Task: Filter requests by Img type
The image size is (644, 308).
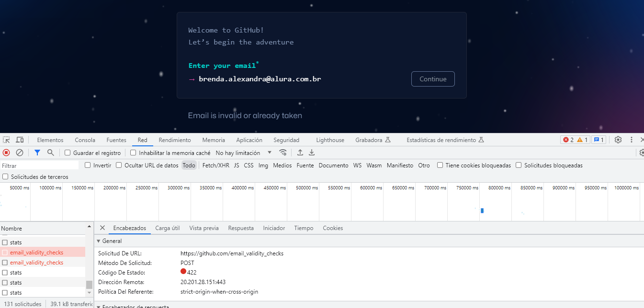Action: 263,165
